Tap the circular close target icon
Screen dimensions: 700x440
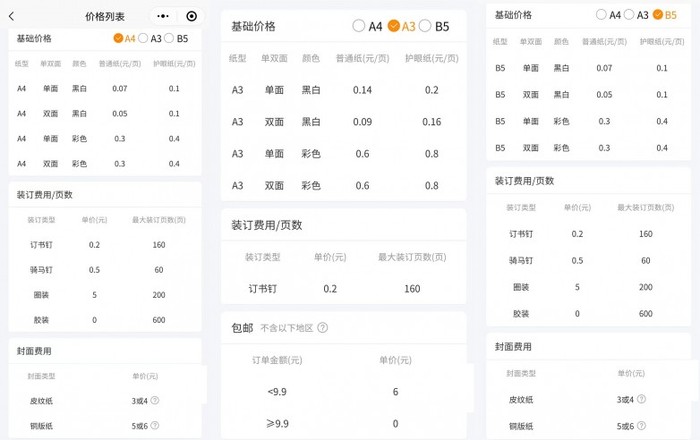point(192,17)
